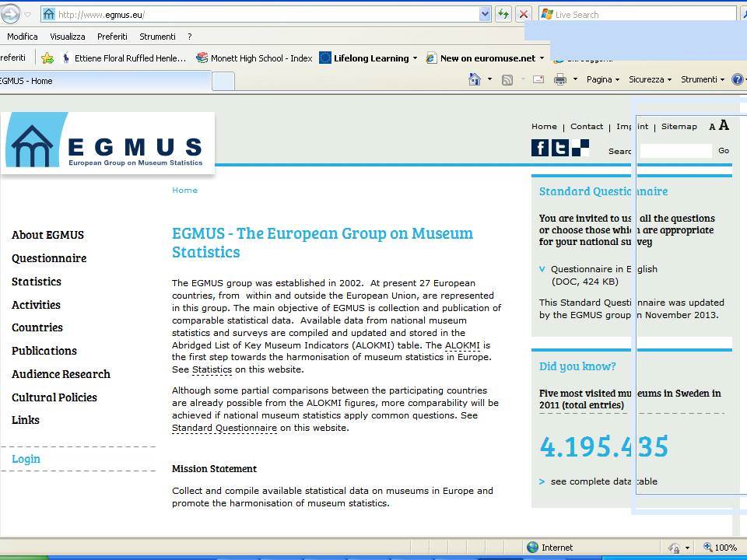Image resolution: width=747 pixels, height=560 pixels.
Task: Open the Sicurezza dropdown menu
Action: click(650, 79)
